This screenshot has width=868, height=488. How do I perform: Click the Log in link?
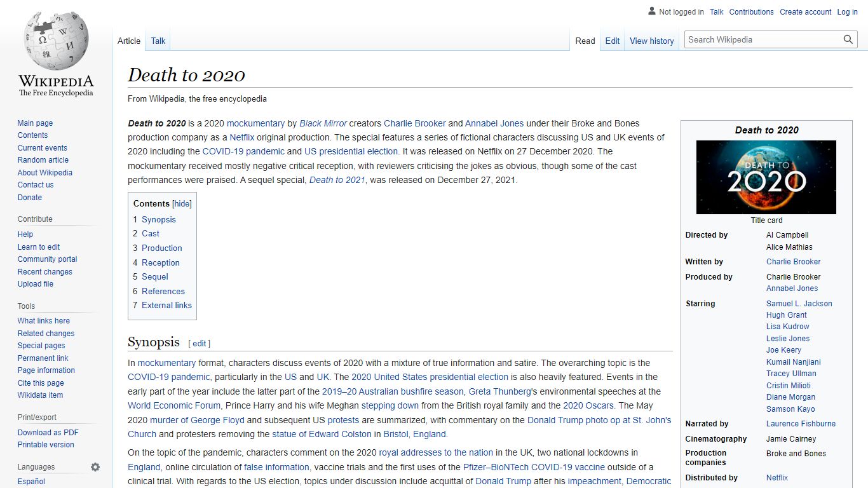click(x=848, y=12)
